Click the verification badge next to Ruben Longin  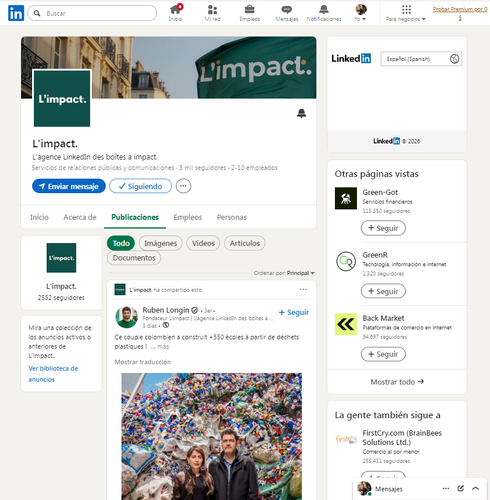point(195,310)
